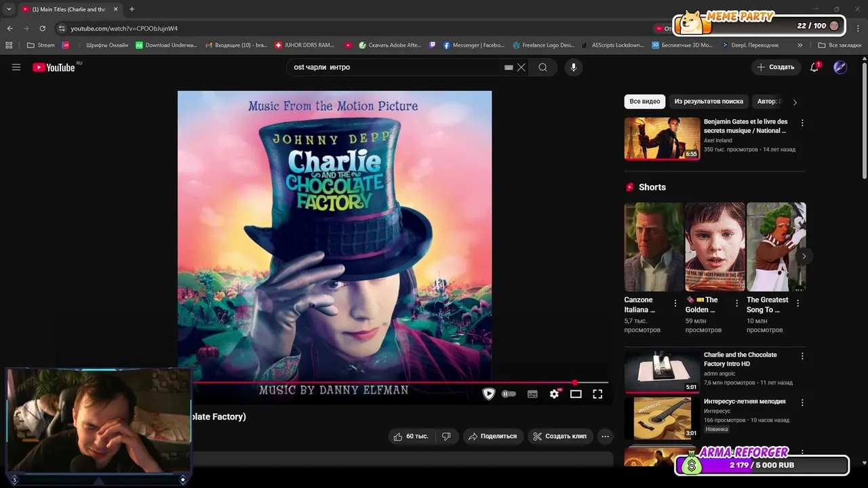This screenshot has height=488, width=868.
Task: Click the Создать клип button
Action: (x=560, y=436)
